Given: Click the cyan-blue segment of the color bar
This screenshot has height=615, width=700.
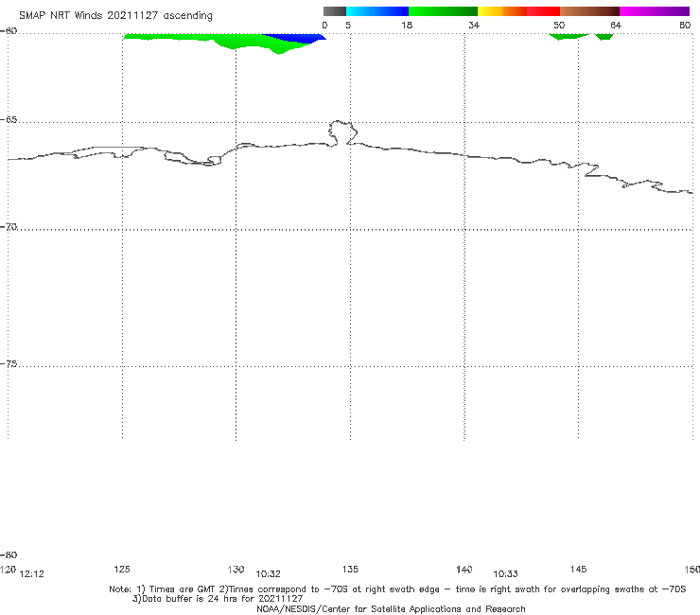Looking at the screenshot, I should pos(377,11).
